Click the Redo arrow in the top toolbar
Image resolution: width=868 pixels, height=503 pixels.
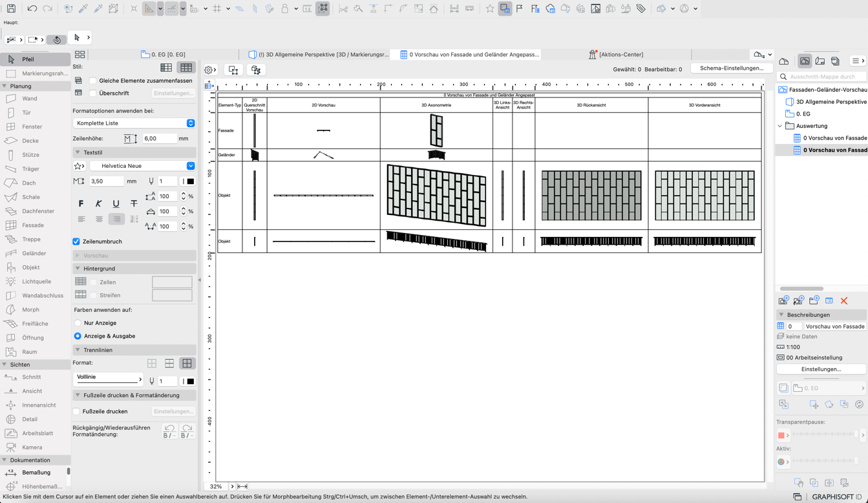pos(47,8)
